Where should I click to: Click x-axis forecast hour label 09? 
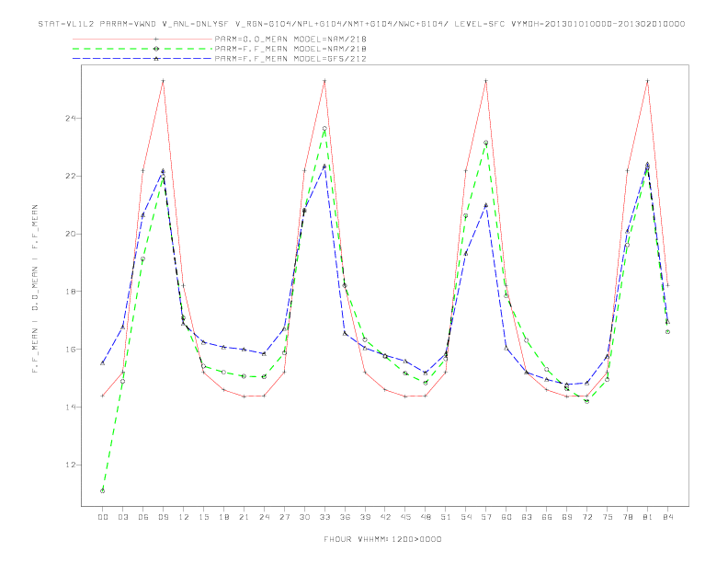[163, 517]
